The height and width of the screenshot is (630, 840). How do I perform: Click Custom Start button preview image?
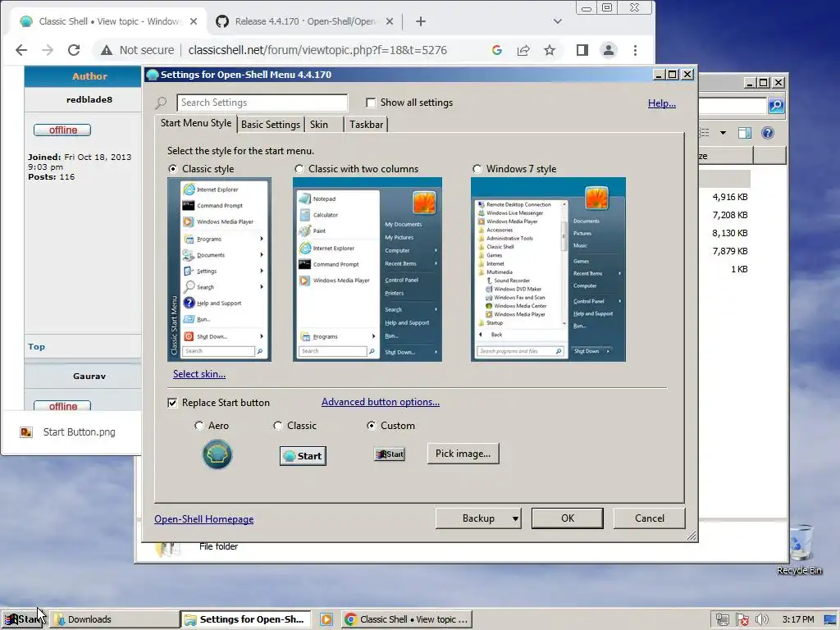pyautogui.click(x=390, y=454)
